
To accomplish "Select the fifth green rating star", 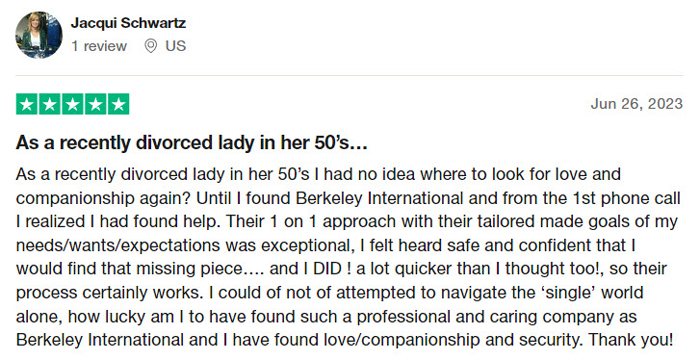I will (118, 104).
